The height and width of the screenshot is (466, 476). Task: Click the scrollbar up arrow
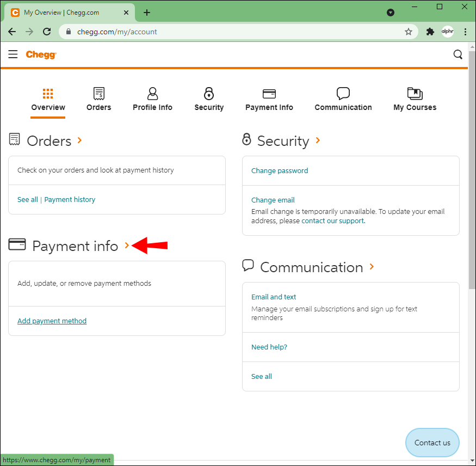pyautogui.click(x=472, y=47)
